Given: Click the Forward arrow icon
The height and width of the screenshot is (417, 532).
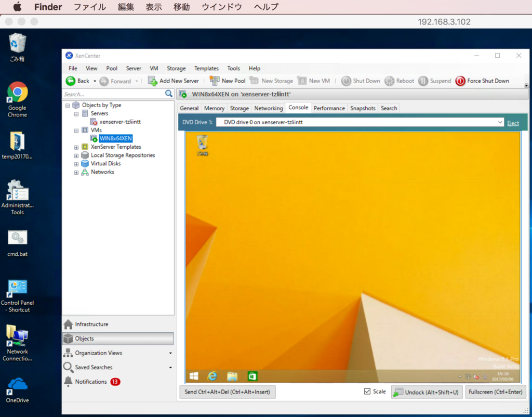Looking at the screenshot, I should 104,81.
